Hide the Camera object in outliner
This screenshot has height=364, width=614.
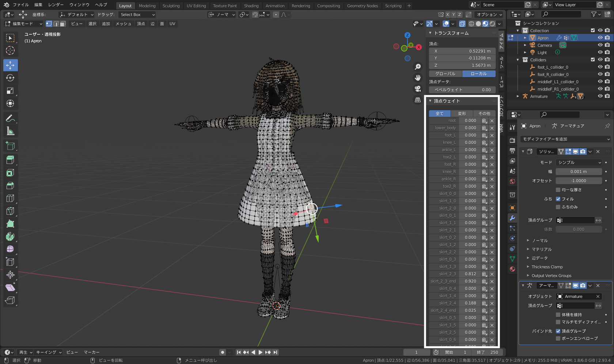600,45
